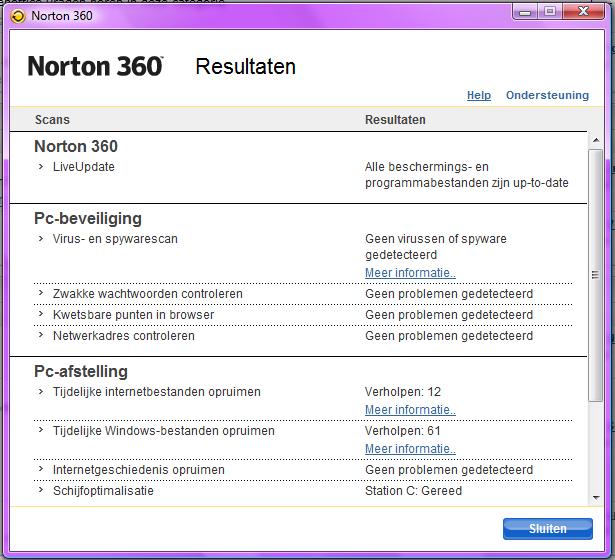
Task: Click the Norton 360 title bar icon
Action: [18, 16]
